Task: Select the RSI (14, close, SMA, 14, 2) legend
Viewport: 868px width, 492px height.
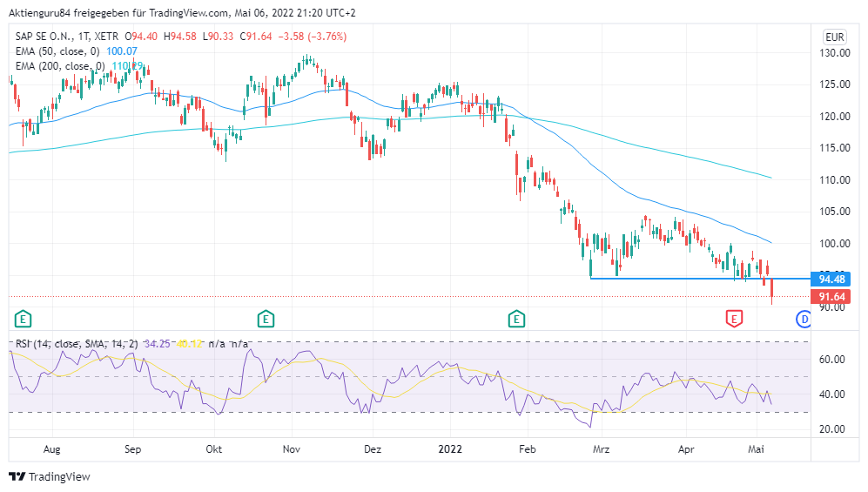Action: click(77, 344)
